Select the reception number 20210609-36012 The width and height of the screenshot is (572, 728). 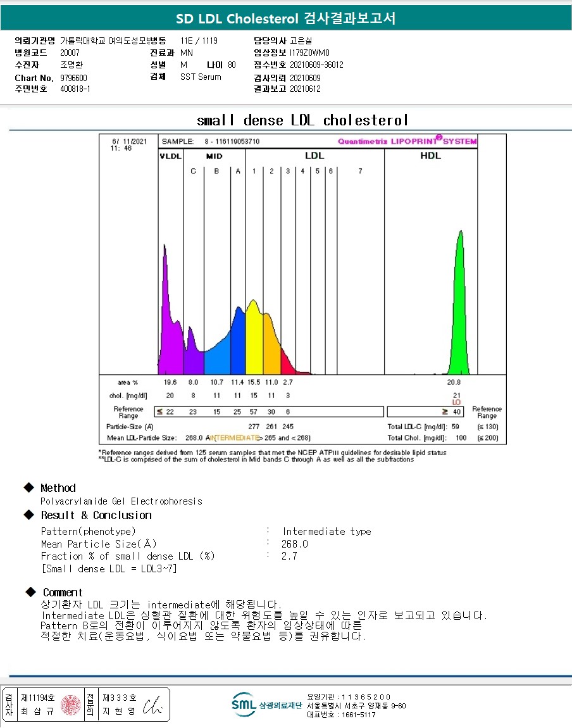point(316,65)
